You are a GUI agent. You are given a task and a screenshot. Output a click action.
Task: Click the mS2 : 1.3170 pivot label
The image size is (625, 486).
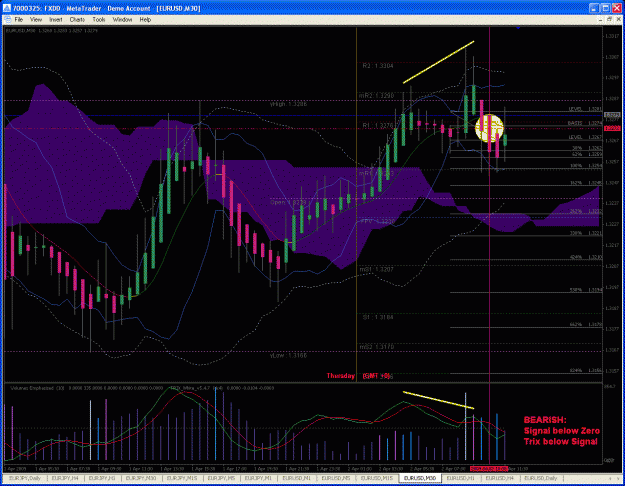(x=377, y=347)
